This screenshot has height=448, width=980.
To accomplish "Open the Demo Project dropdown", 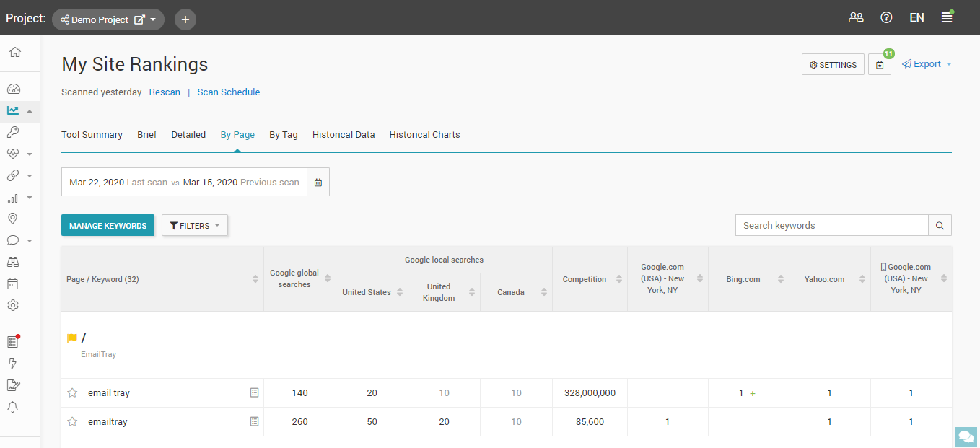I will (x=108, y=19).
